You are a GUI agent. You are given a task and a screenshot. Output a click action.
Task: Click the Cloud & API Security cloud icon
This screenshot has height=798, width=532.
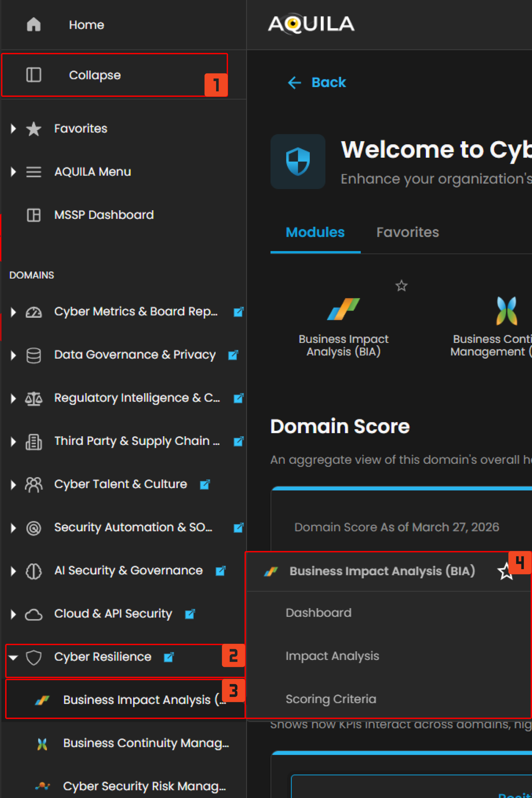pos(34,615)
